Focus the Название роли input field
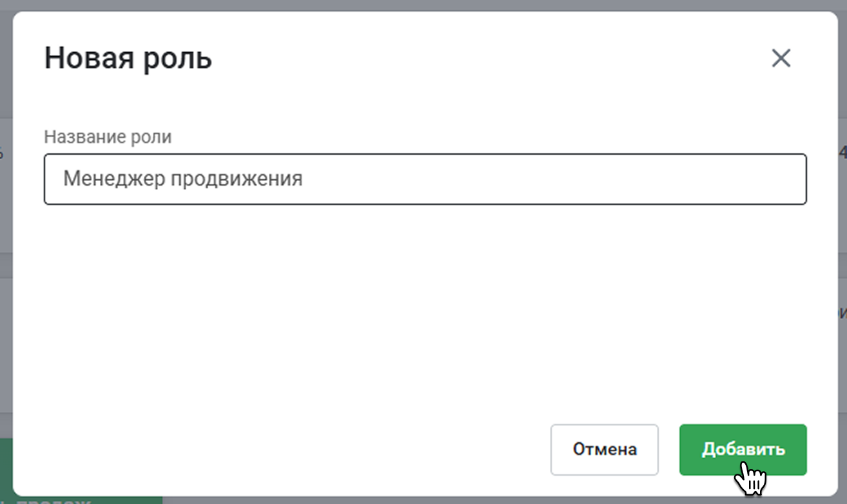847x504 pixels. 425,179
